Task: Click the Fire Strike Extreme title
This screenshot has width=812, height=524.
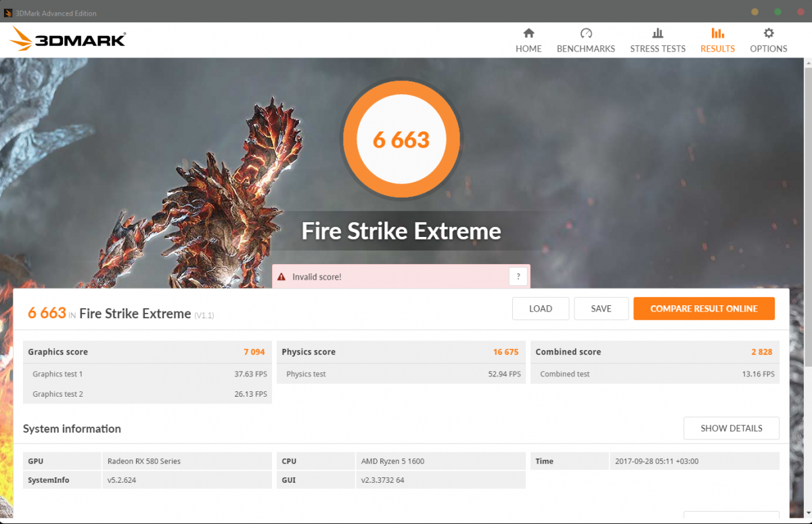Action: click(x=401, y=232)
